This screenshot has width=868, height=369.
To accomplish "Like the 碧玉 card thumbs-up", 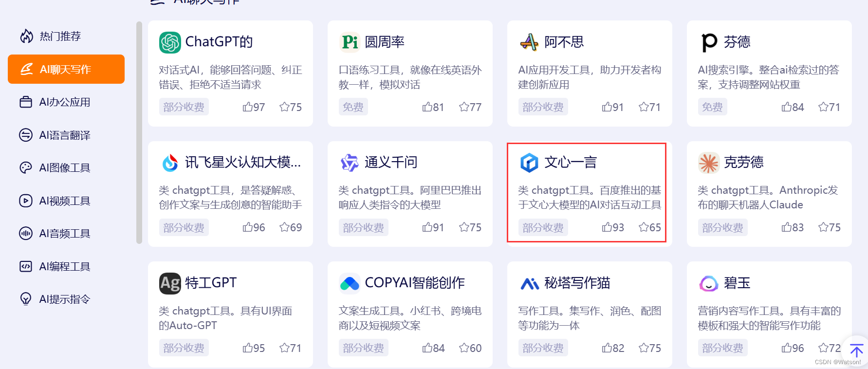I will 793,348.
